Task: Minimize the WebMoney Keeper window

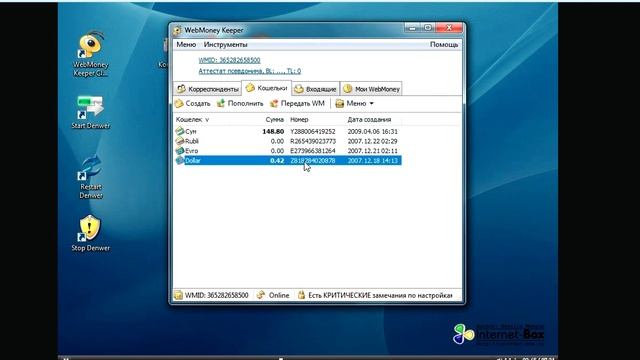Action: pyautogui.click(x=412, y=28)
